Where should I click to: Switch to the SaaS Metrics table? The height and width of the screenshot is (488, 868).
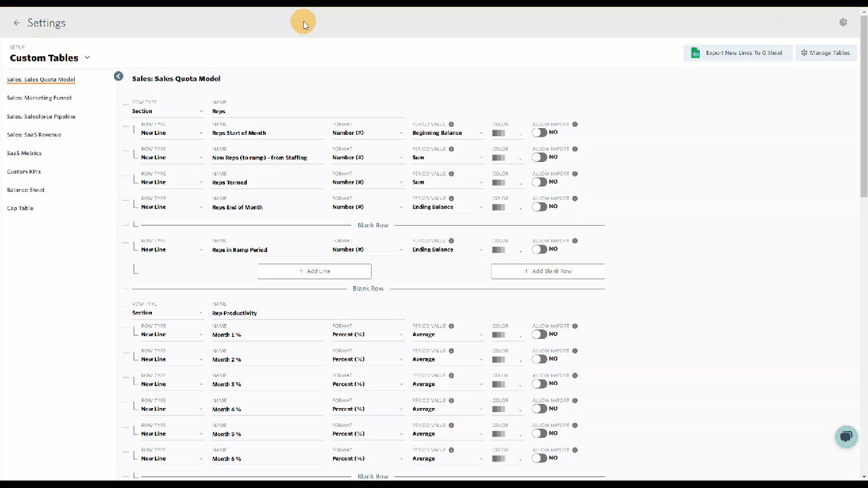click(24, 153)
